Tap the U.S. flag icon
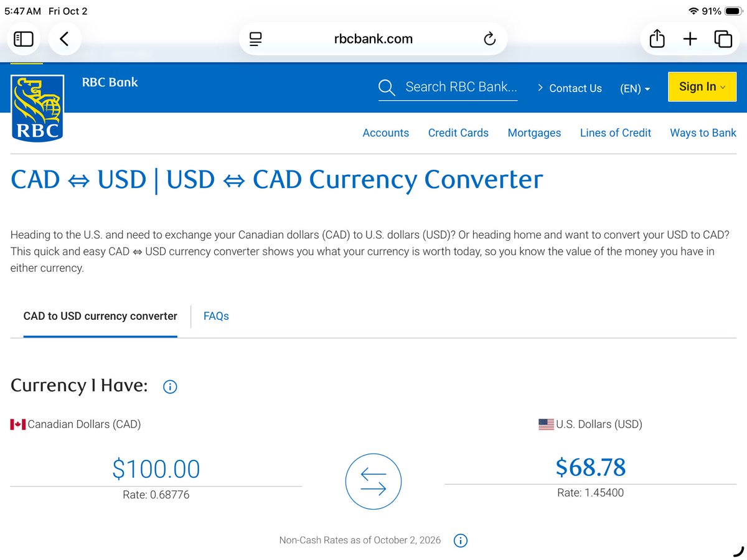747x560 pixels. click(546, 424)
